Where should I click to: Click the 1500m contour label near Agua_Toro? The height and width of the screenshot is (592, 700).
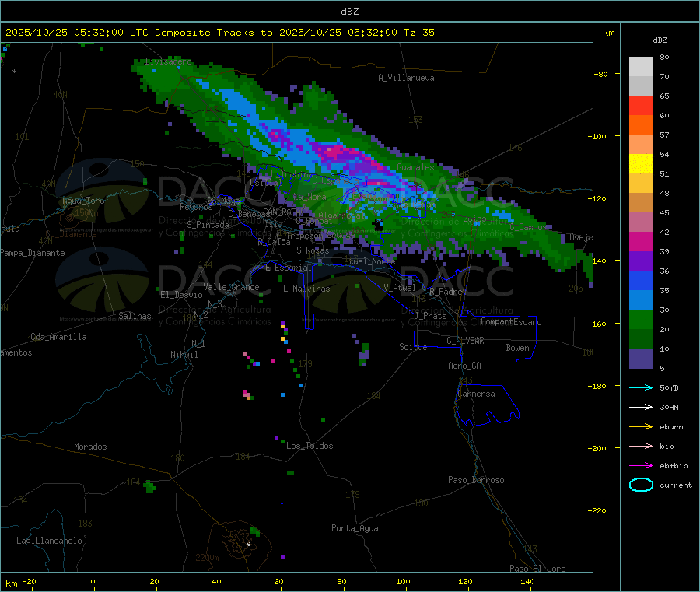[86, 213]
